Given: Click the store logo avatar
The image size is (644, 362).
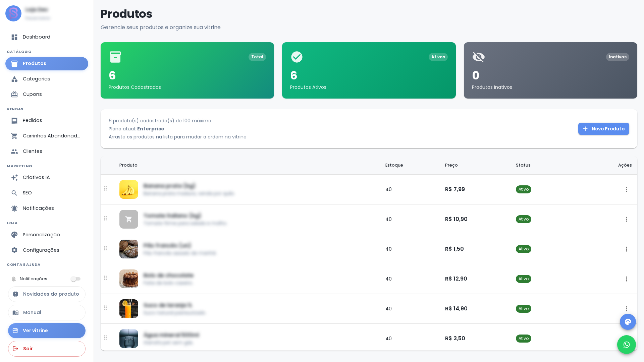Looking at the screenshot, I should tap(13, 13).
